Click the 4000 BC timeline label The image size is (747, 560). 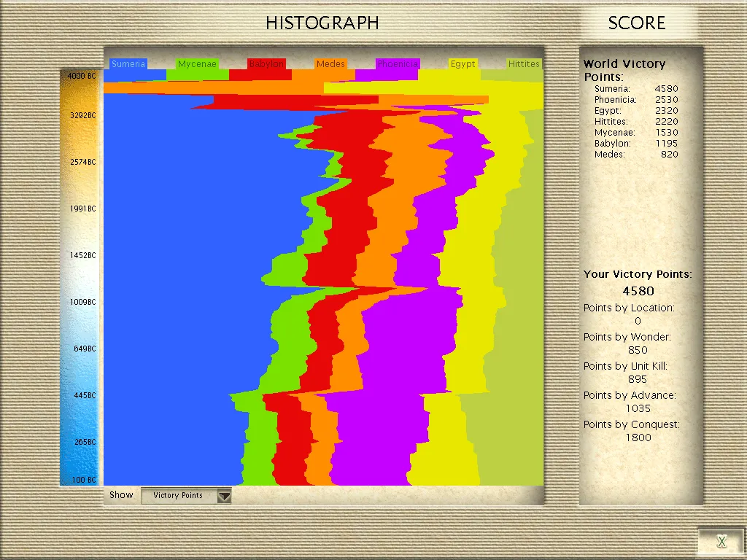coord(82,76)
